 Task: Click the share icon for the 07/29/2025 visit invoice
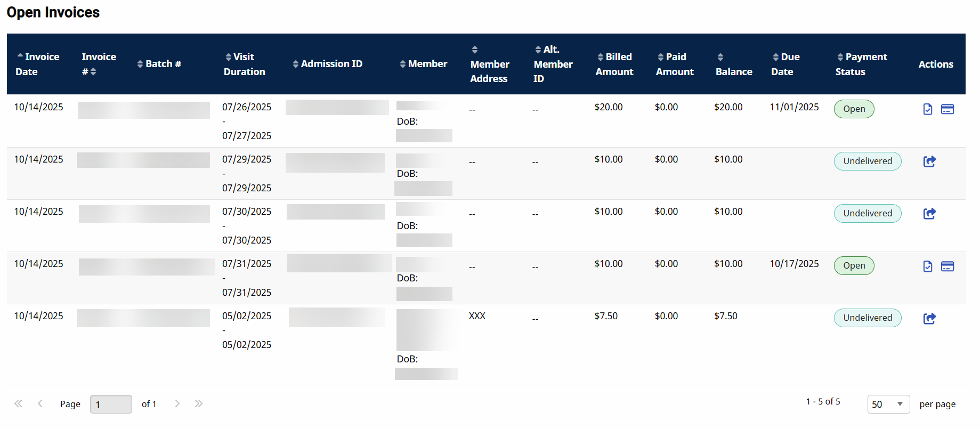click(929, 161)
